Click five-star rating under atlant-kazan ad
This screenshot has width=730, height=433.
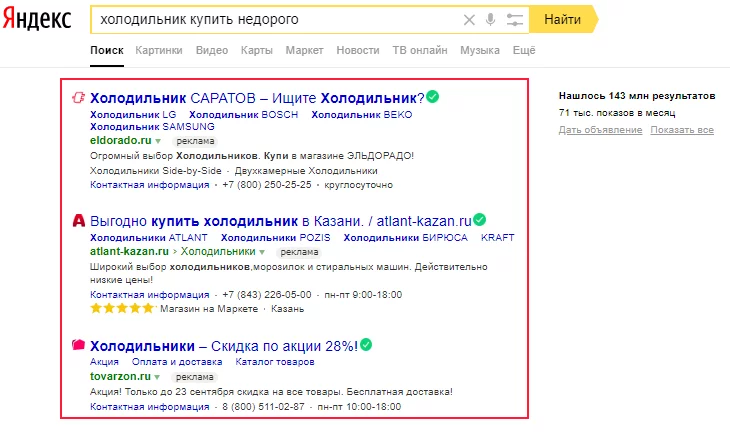coord(122,308)
